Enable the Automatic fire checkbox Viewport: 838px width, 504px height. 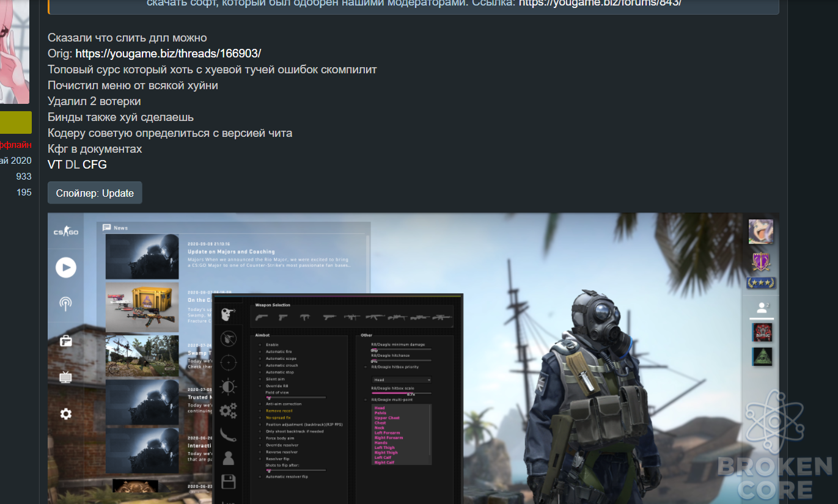(260, 352)
